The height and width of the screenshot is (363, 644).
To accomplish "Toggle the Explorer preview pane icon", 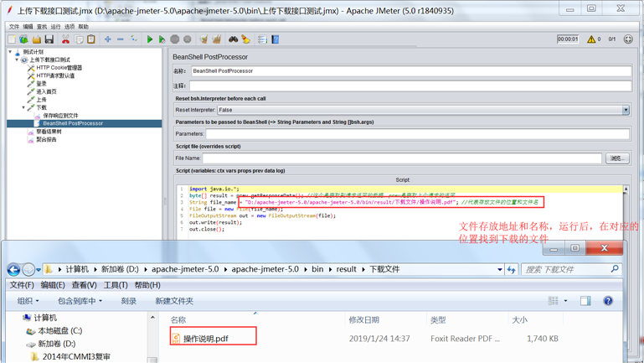I will click(x=585, y=301).
